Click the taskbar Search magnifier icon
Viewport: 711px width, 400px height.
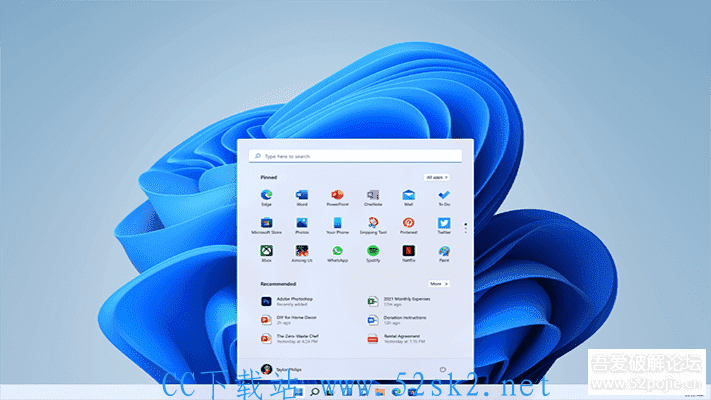coord(314,392)
